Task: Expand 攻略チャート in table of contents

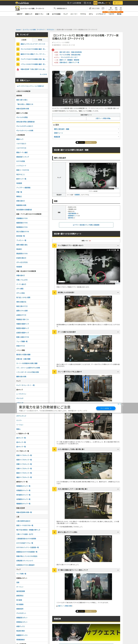Action: pyautogui.click(x=86, y=133)
